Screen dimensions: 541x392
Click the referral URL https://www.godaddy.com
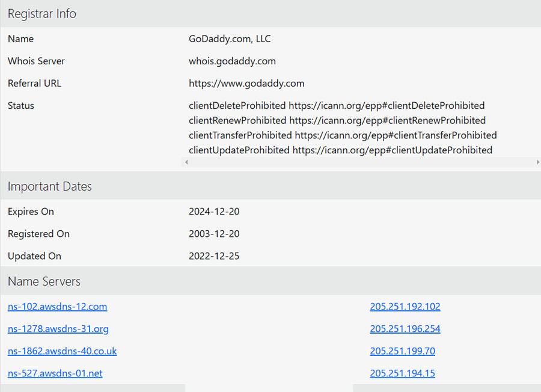tap(246, 84)
